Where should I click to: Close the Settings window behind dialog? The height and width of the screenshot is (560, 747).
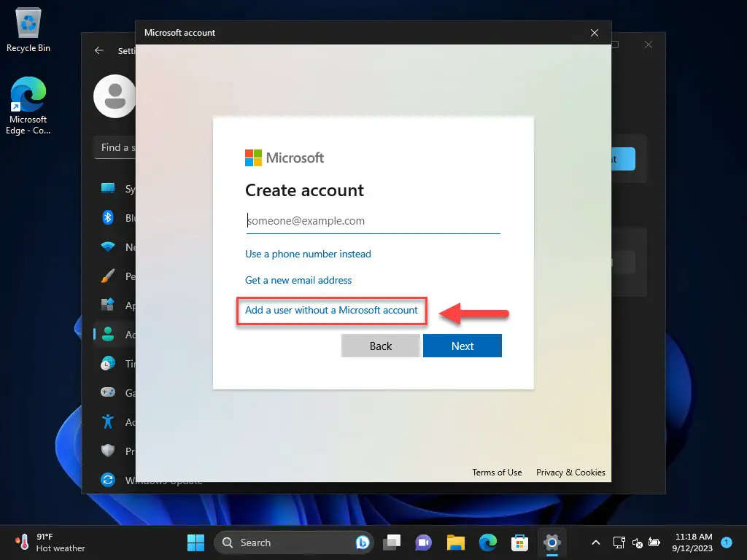[x=649, y=44]
